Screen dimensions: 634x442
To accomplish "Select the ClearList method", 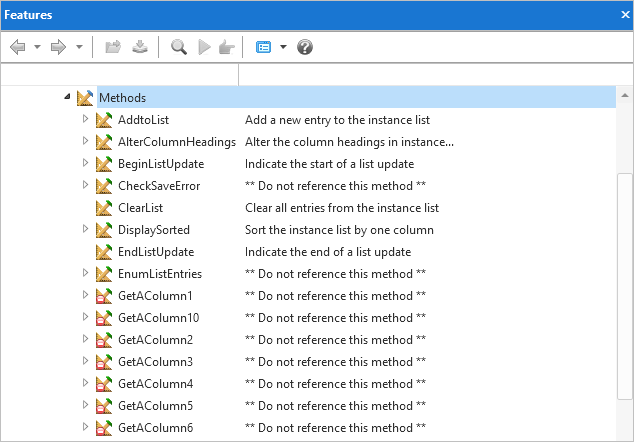I will 140,207.
